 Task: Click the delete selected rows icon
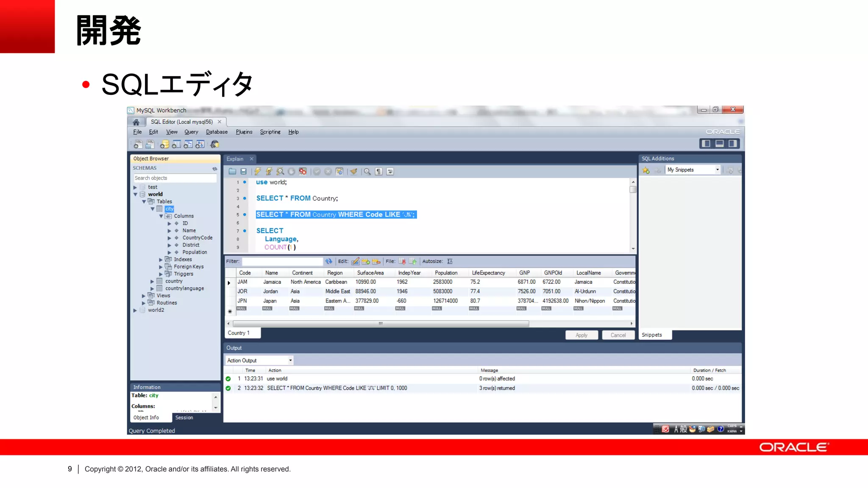coord(376,261)
